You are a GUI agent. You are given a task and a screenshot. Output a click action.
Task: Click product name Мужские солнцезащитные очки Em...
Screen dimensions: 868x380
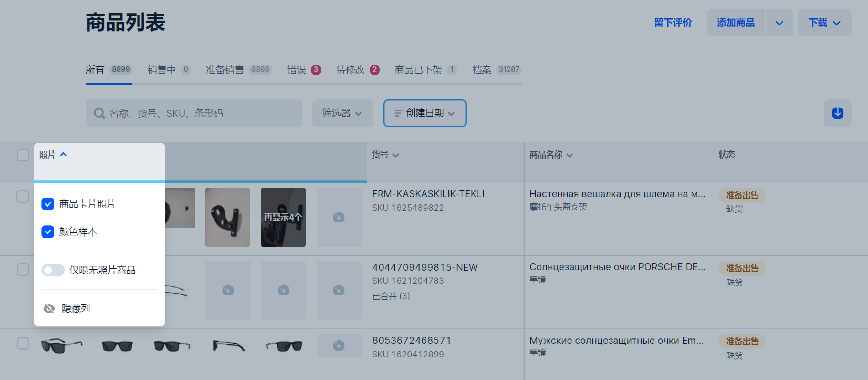point(616,341)
